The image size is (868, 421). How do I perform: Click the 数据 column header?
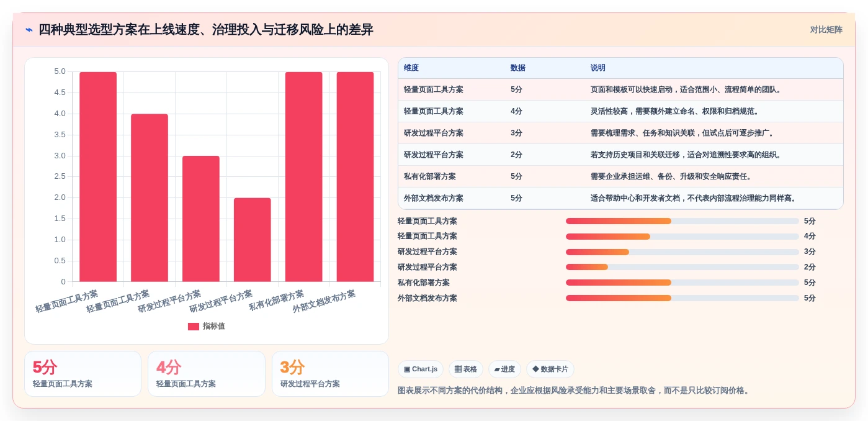point(518,68)
